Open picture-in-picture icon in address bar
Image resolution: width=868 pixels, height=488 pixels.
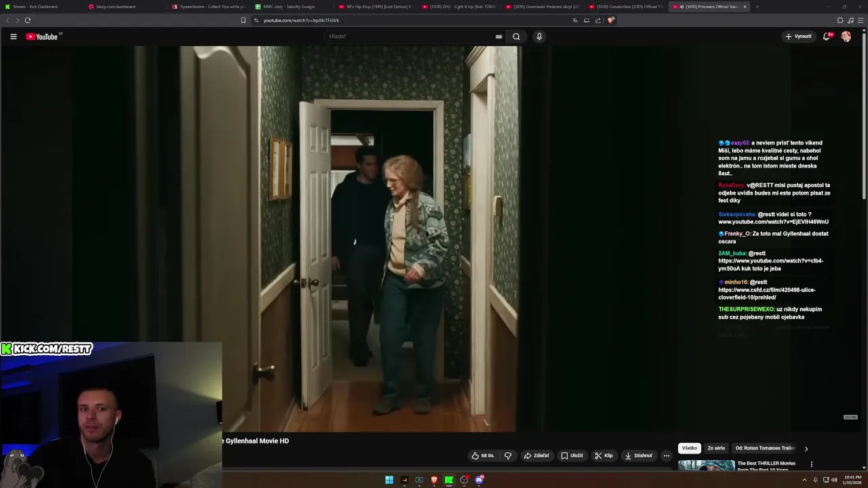point(587,20)
